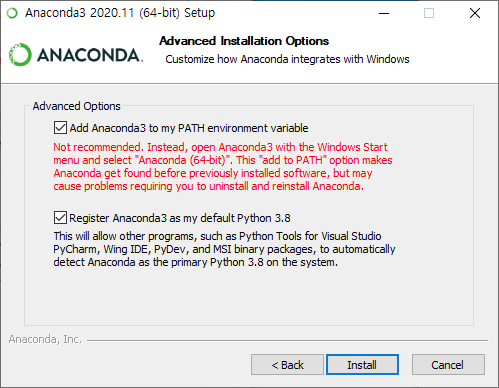Click the ANACONDA wordmark in header

pyautogui.click(x=90, y=55)
